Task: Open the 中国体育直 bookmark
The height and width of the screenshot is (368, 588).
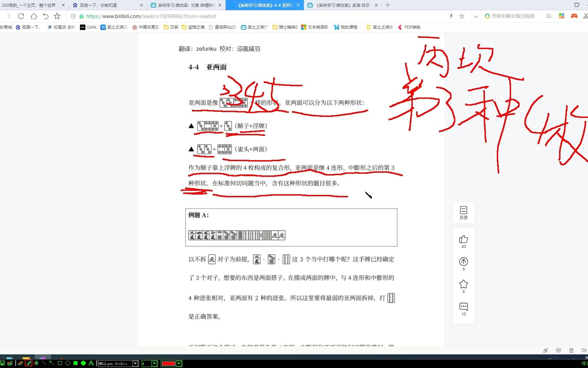Action: [x=146, y=27]
